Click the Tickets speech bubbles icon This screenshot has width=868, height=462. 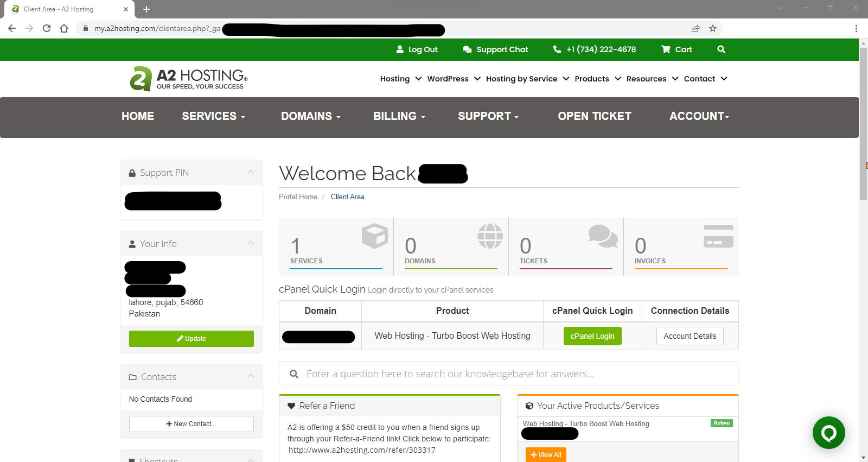point(603,236)
